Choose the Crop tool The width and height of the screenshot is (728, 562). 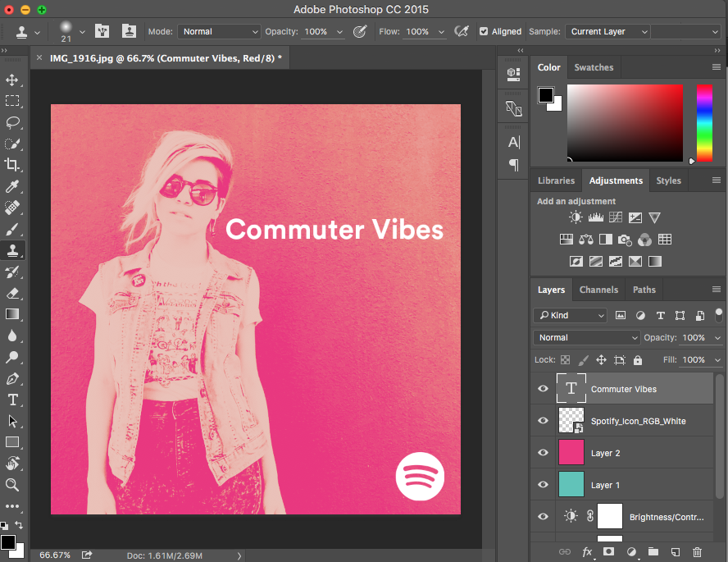(x=12, y=164)
